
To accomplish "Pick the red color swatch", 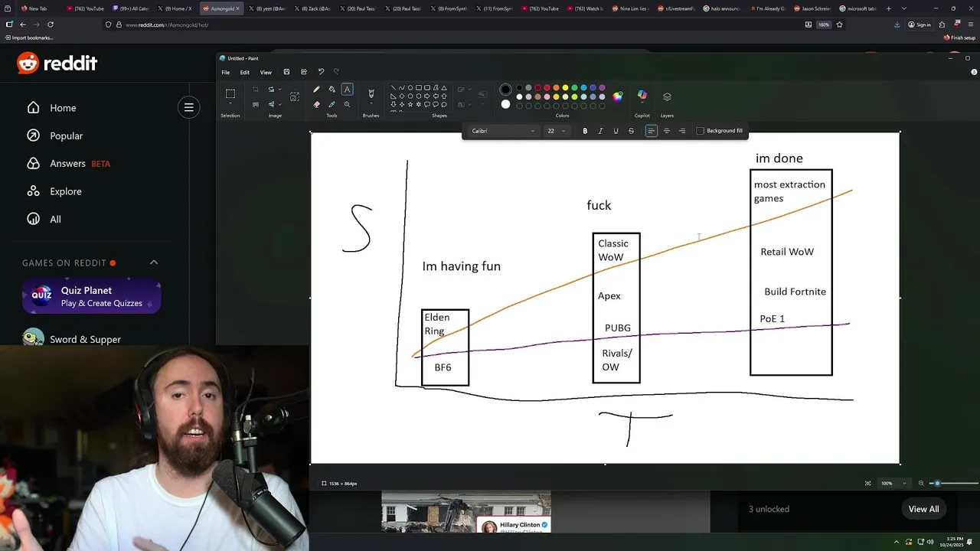I will (547, 88).
